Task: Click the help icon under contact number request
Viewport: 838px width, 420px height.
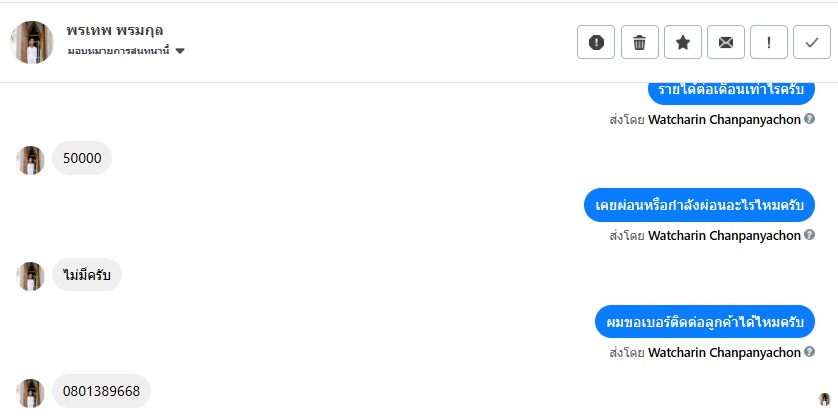Action: pos(809,353)
